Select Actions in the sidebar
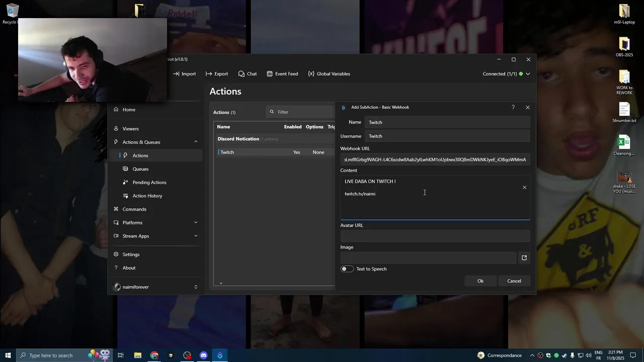 click(x=156, y=155)
